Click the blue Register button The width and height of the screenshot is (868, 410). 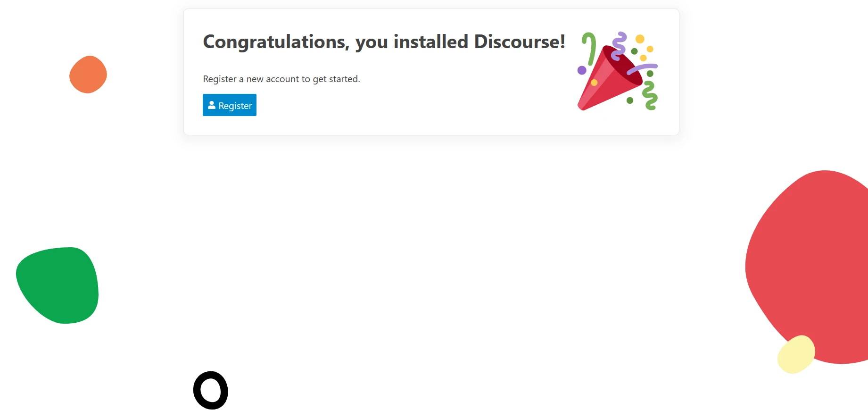point(230,105)
